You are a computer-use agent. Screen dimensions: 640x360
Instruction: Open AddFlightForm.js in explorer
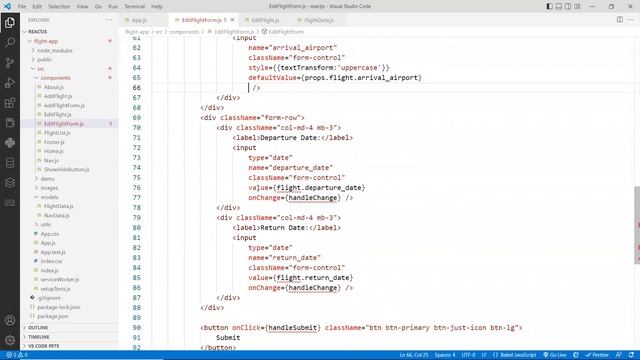[x=64, y=105]
